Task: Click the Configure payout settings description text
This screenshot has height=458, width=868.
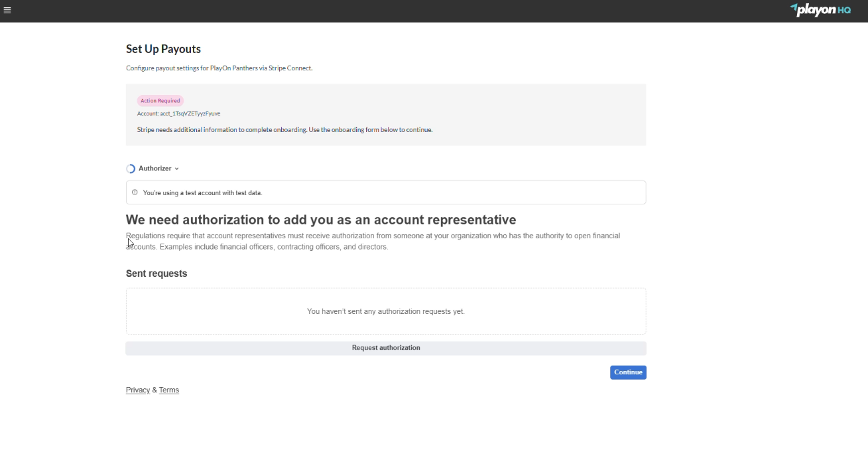Action: tap(219, 68)
